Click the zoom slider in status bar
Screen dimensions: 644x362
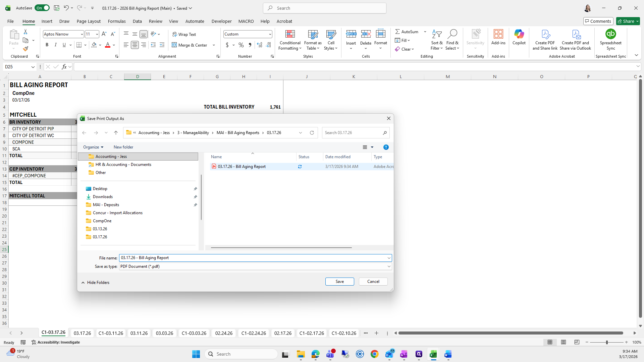coord(606,342)
